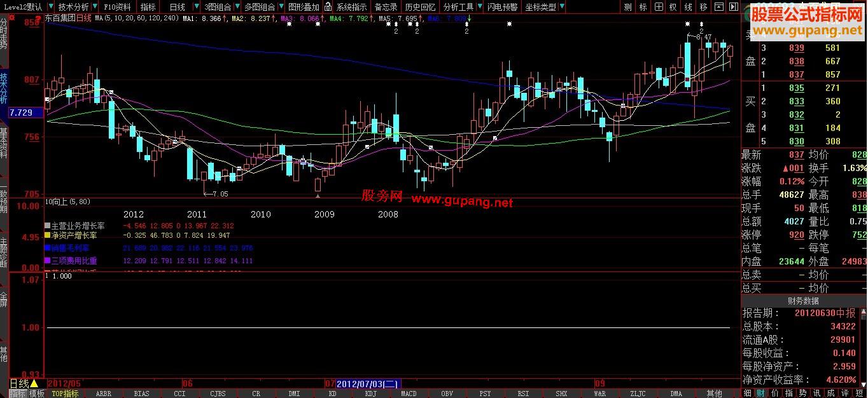
Task: Click the crosshair plus-box icon
Action: (658, 7)
